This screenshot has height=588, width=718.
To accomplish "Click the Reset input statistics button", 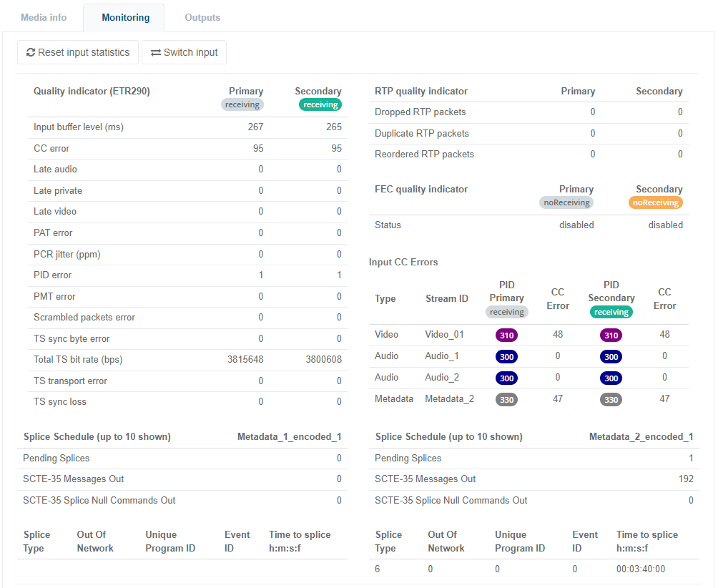I will 78,52.
